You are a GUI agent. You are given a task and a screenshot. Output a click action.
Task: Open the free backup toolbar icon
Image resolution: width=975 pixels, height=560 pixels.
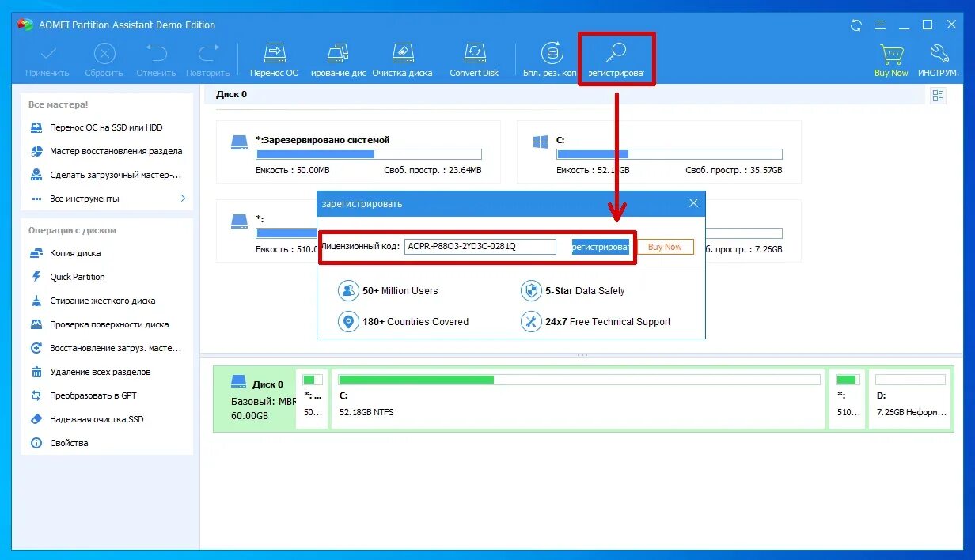[x=552, y=54]
